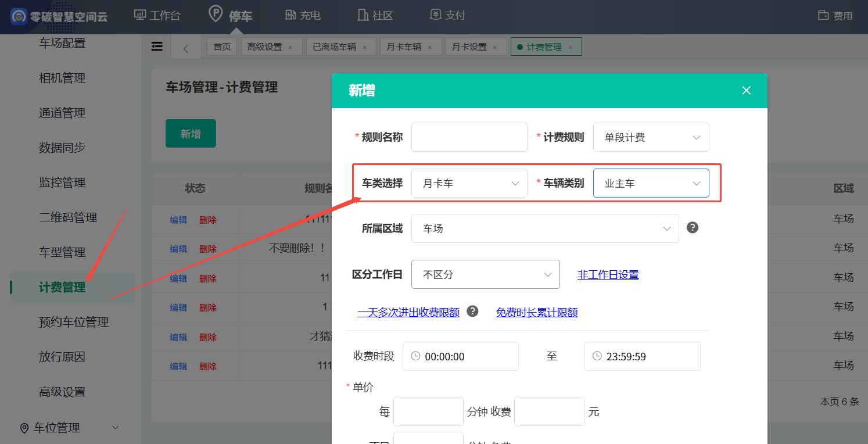Click 编辑 in the 不要删除 row
868x444 pixels.
(178, 249)
